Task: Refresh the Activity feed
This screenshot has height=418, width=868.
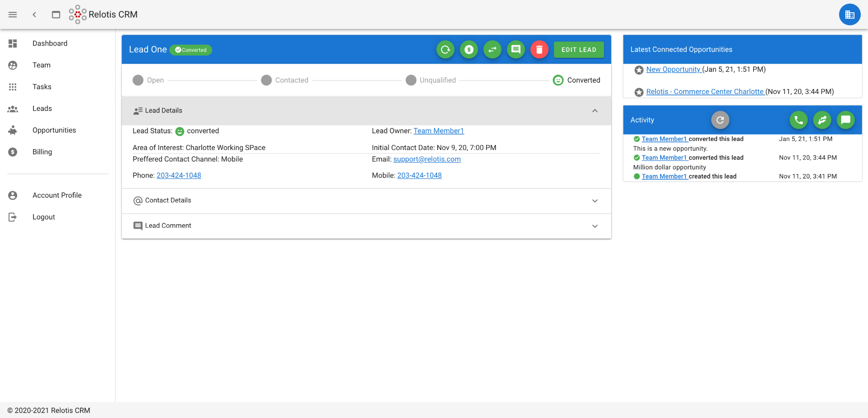Action: pos(720,120)
